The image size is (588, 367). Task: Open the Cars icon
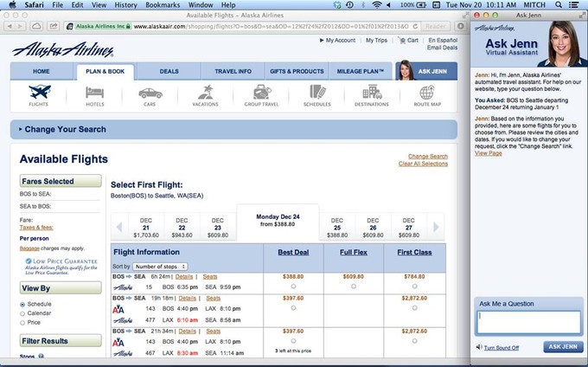(150, 93)
